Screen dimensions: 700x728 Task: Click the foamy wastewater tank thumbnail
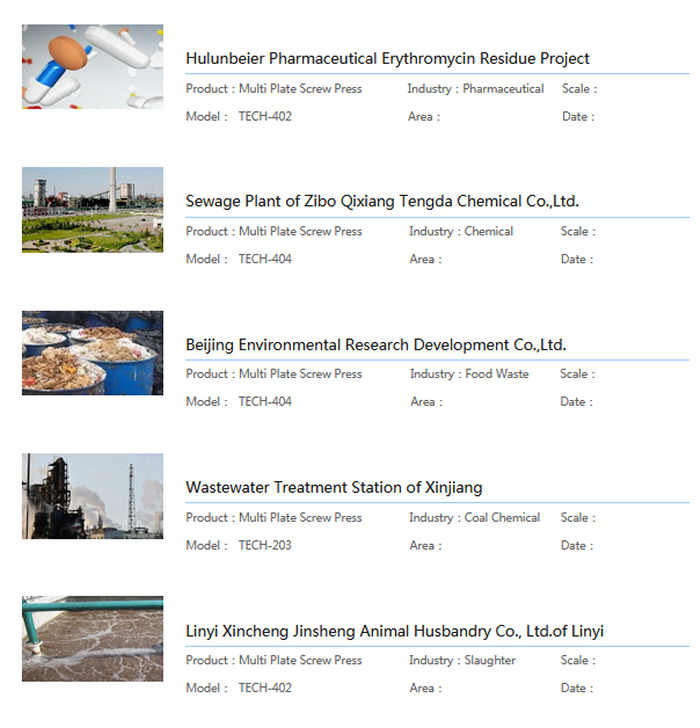point(92,639)
